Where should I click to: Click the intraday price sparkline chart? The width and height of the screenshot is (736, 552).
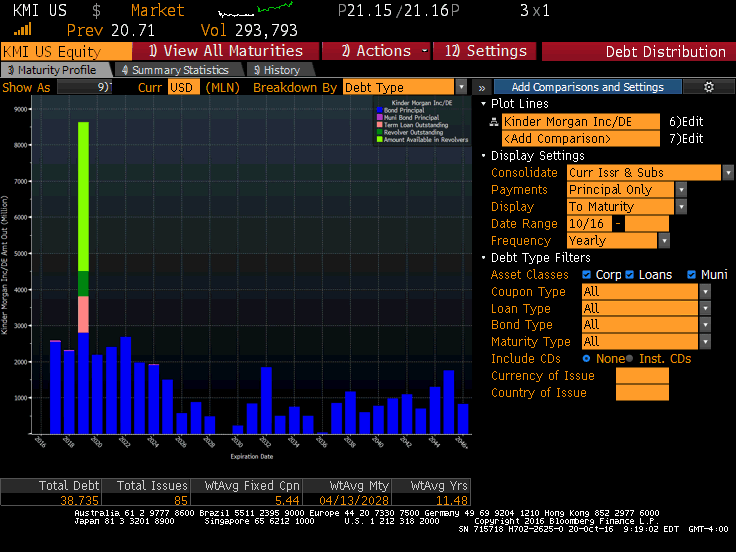click(256, 9)
